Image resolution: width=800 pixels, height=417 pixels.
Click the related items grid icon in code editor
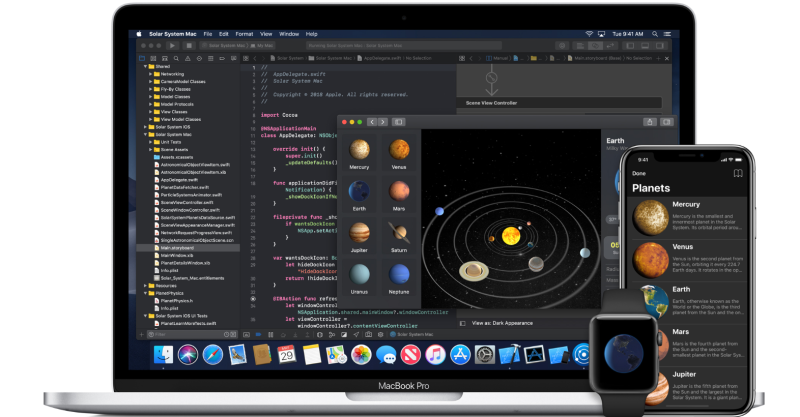pos(246,58)
